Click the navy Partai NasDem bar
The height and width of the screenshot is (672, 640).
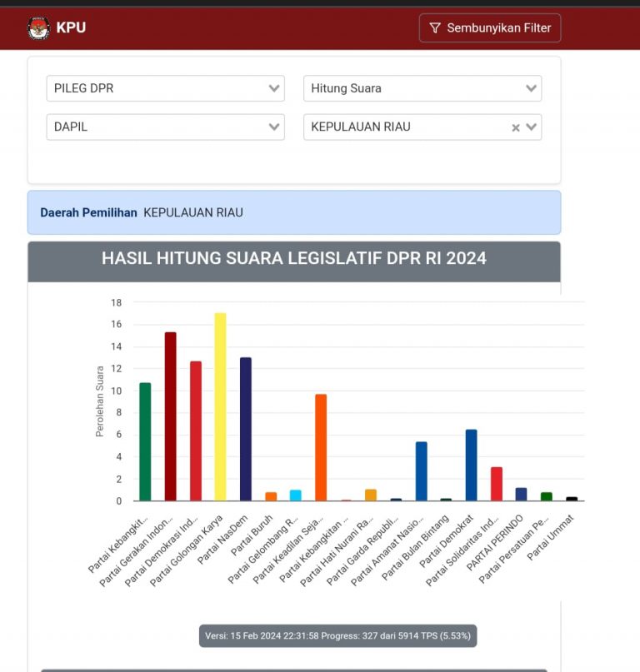[246, 429]
